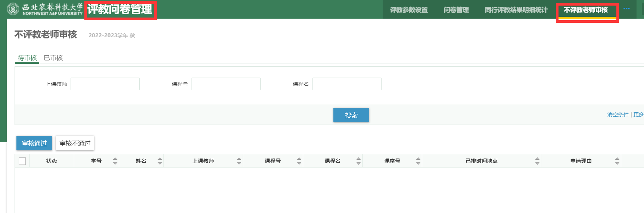Focus the 上课教师 input field

click(105, 84)
